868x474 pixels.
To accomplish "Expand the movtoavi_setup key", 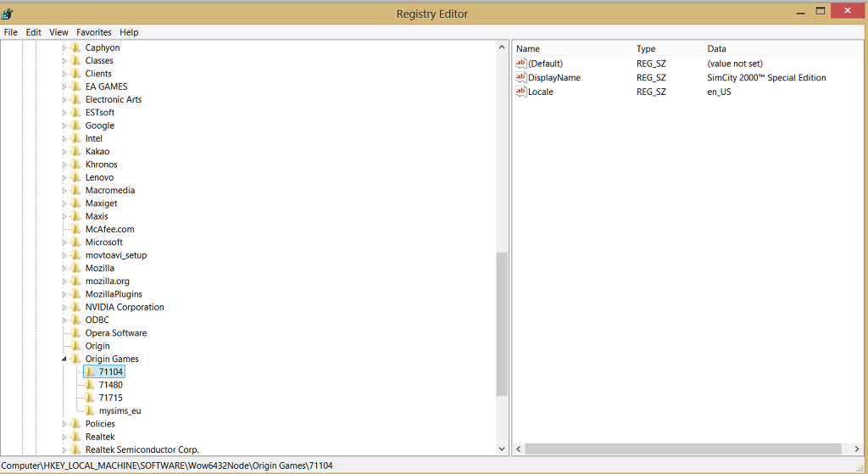I will 64,255.
